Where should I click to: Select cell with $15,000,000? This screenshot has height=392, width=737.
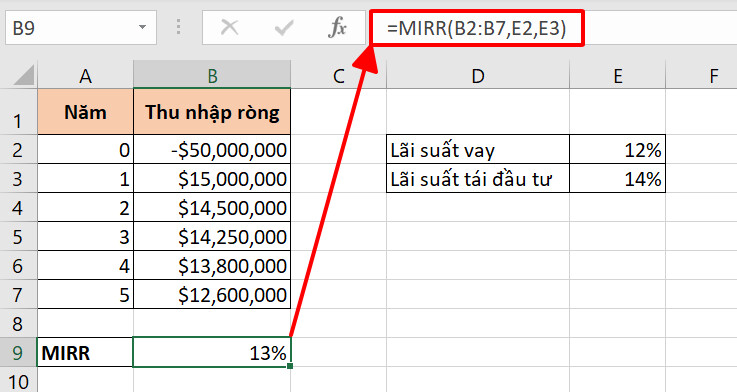click(x=212, y=179)
